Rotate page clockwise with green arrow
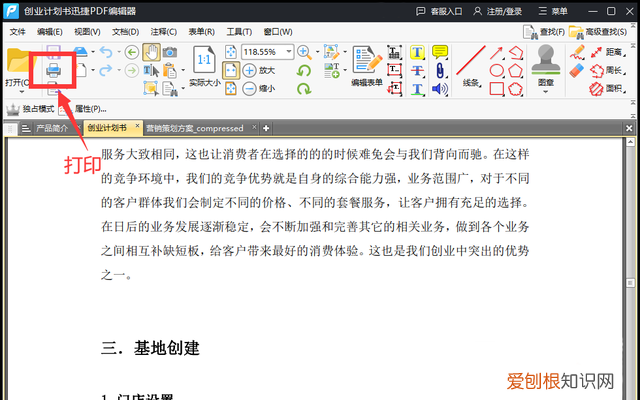This screenshot has width=640, height=400. coord(304,88)
